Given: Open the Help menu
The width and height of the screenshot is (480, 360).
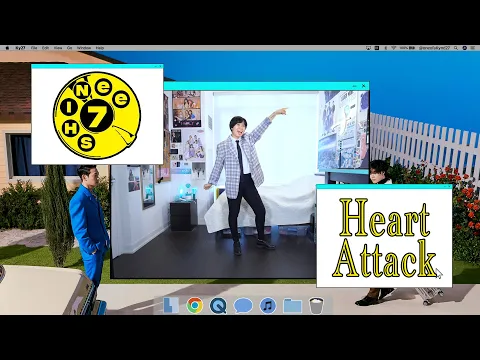Looking at the screenshot, I should click(x=100, y=48).
